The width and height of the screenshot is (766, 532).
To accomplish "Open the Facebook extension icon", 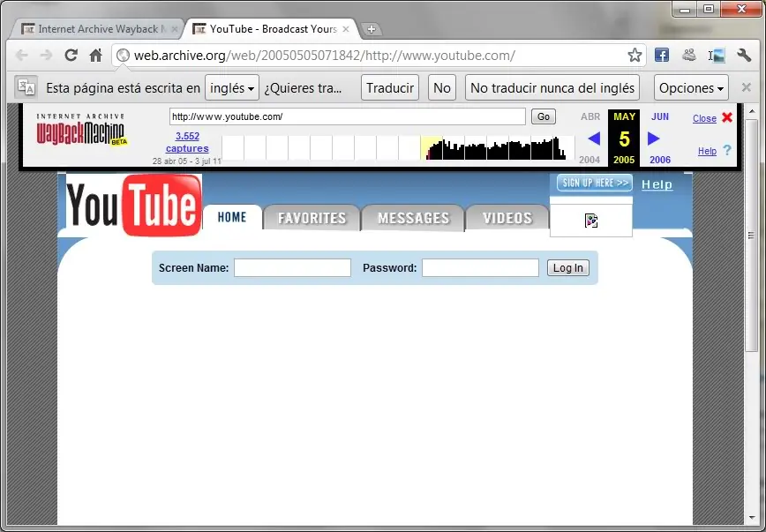I will (x=662, y=56).
